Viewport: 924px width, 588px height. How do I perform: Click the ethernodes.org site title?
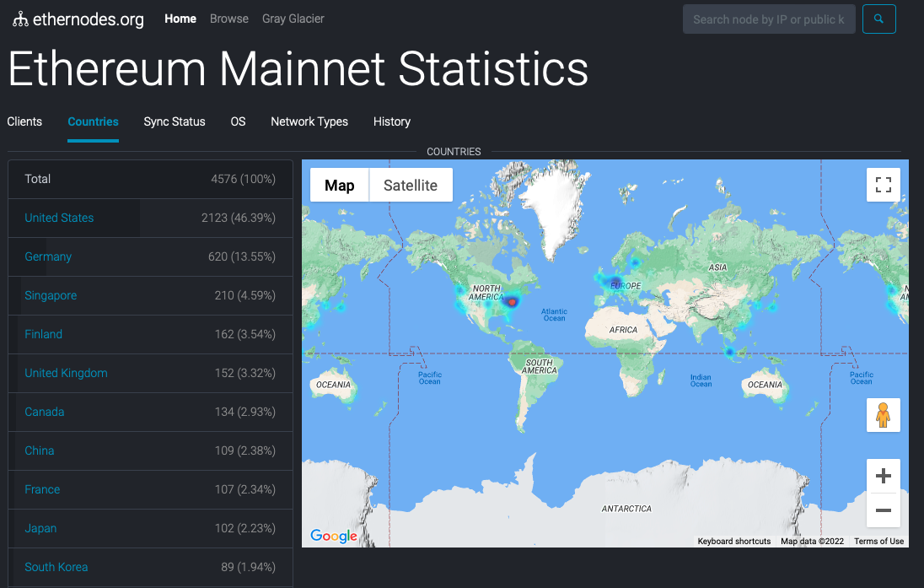point(89,19)
